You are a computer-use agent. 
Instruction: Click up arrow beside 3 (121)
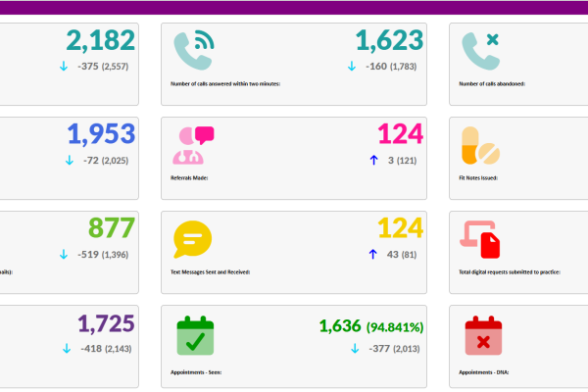click(373, 160)
